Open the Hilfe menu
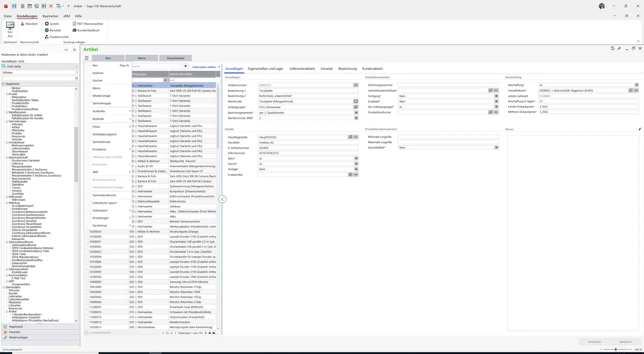Viewport: 644px width, 354px height. 78,16
